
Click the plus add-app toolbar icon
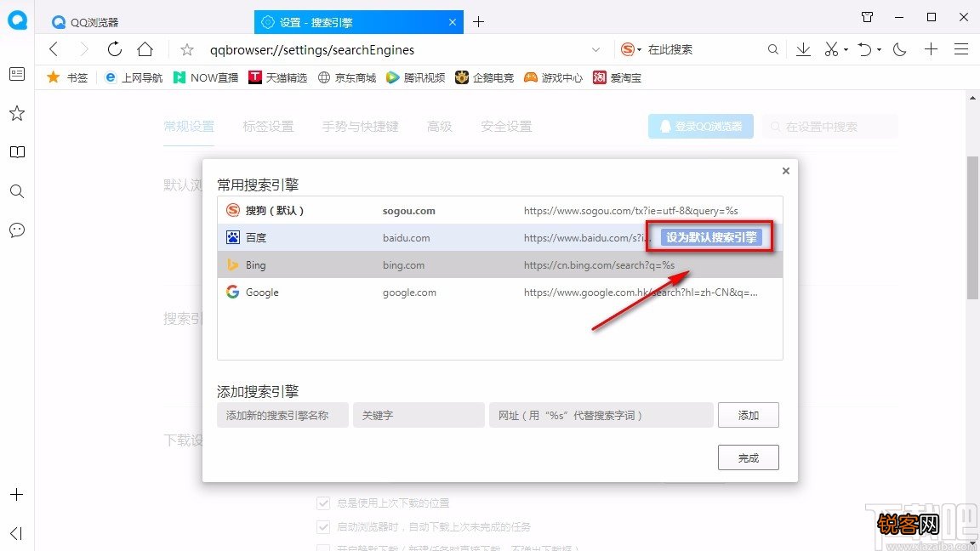932,49
